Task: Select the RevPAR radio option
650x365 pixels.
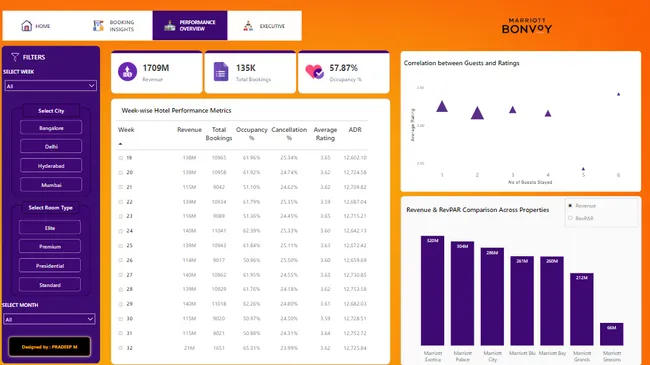Action: tap(570, 218)
